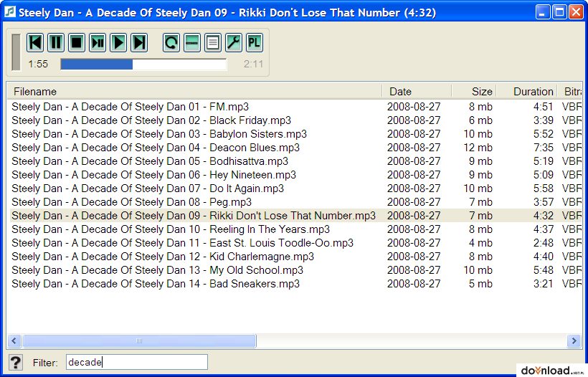Close the player window

[x=576, y=12]
